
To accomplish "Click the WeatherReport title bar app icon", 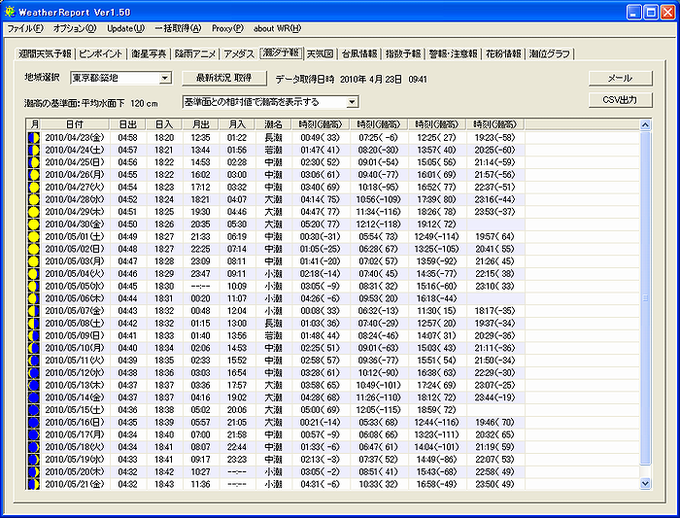I will pos(10,12).
